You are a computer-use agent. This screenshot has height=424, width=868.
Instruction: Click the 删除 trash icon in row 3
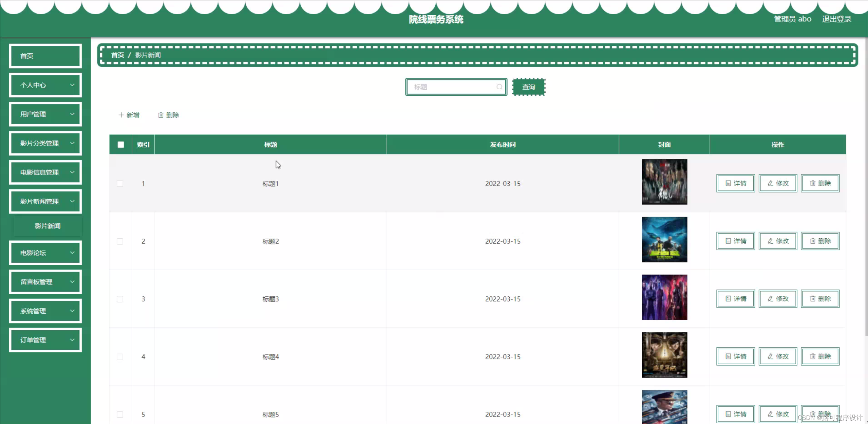pyautogui.click(x=813, y=299)
